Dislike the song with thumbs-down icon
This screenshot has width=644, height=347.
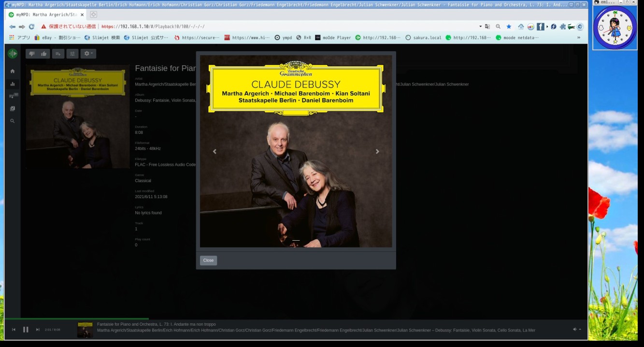point(32,53)
